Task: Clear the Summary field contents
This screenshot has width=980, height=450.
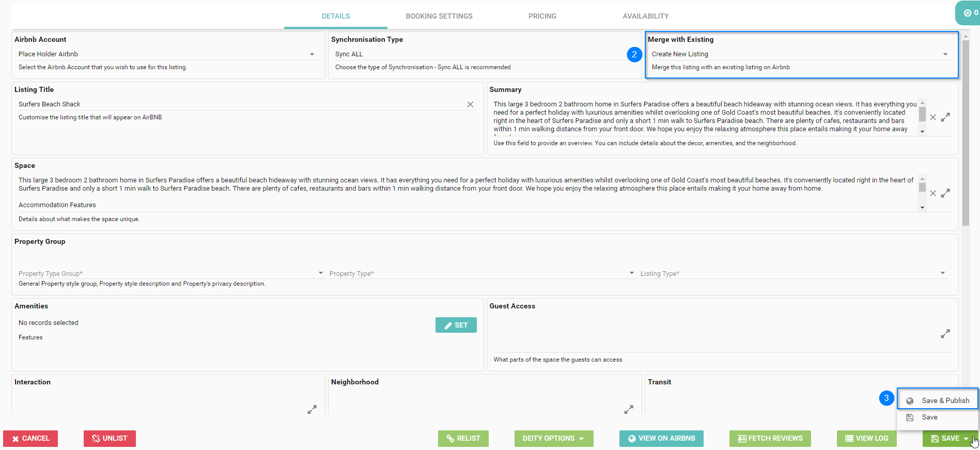Action: pos(932,117)
